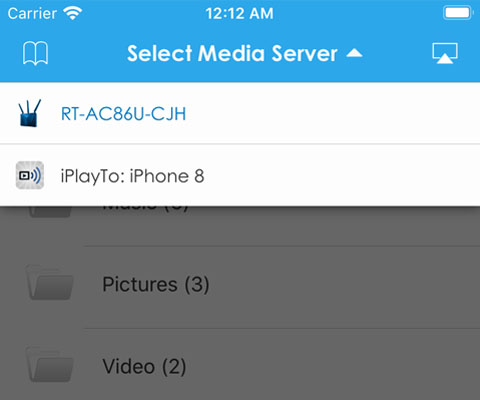Tap the battery indicator icon

click(x=458, y=13)
